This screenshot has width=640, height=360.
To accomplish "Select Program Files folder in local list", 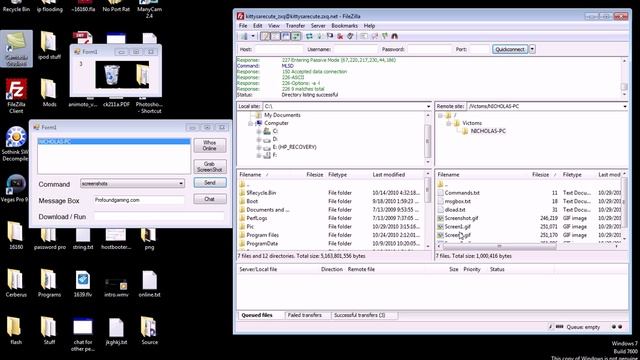I will point(262,235).
